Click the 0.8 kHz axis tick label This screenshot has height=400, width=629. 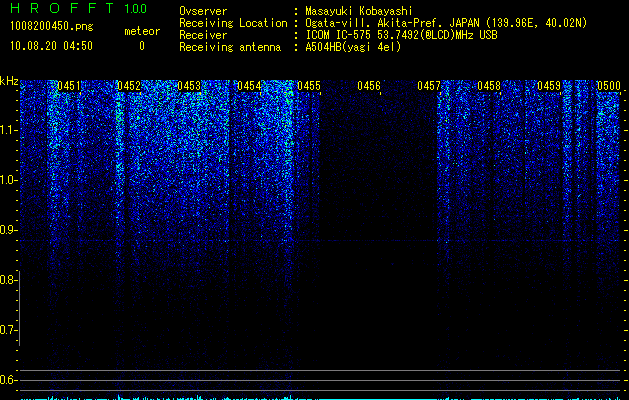point(8,280)
